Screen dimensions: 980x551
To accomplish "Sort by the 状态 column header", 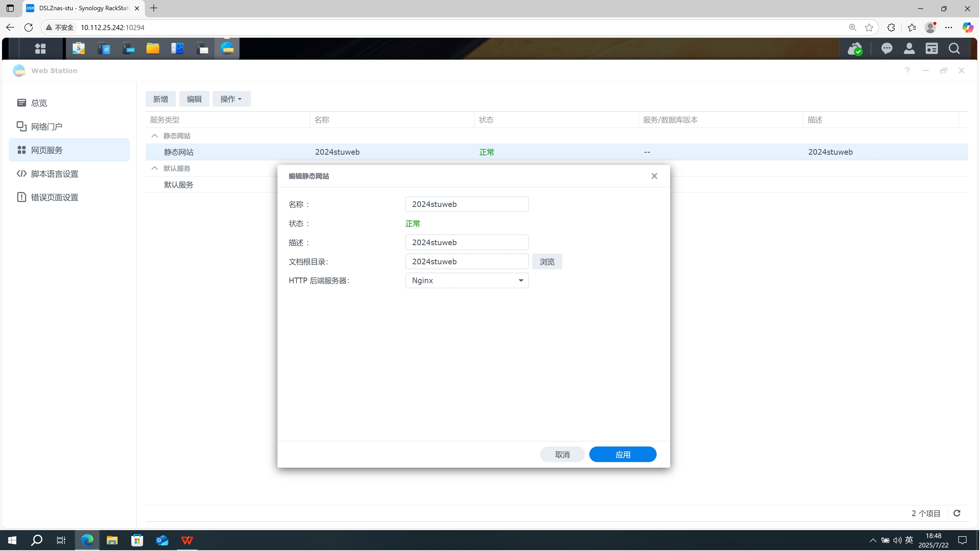I will coord(556,120).
